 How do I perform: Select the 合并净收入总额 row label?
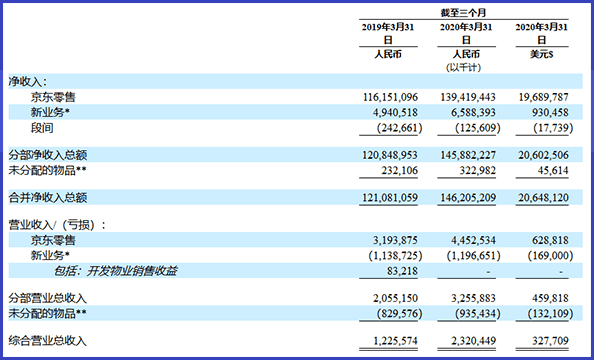tap(48, 197)
